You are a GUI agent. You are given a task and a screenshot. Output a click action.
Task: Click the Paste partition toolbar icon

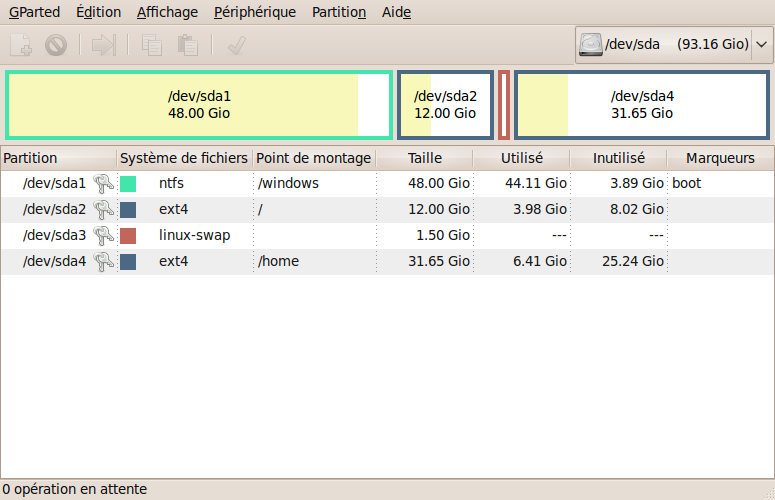point(188,45)
